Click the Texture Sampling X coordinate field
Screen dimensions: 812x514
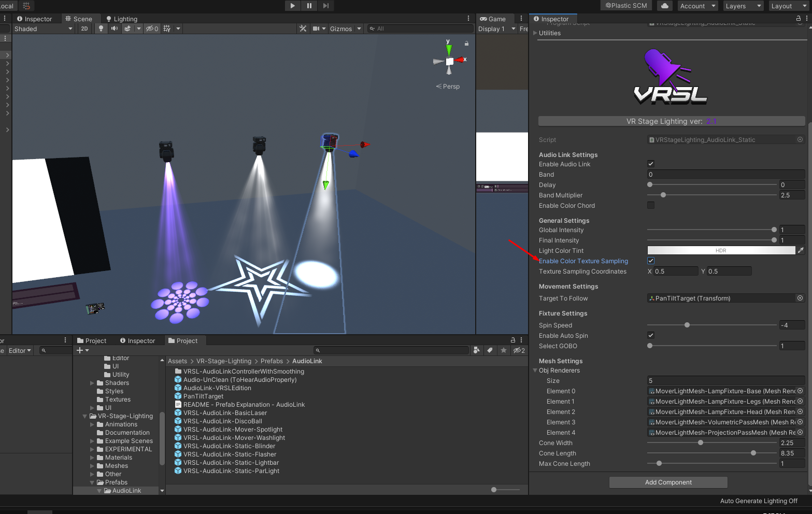tap(676, 271)
